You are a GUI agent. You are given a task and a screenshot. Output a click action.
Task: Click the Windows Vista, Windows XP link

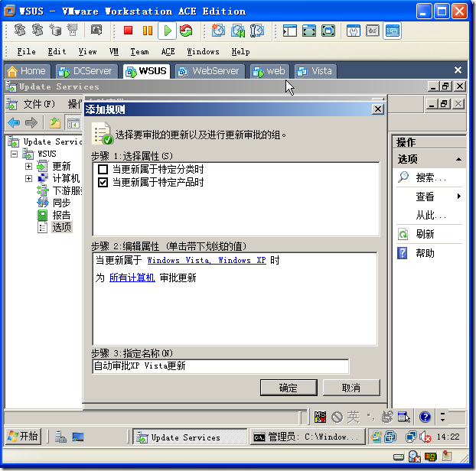click(207, 260)
